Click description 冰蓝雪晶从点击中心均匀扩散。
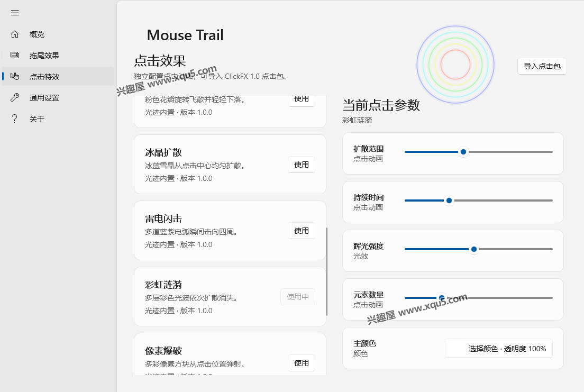 (195, 166)
